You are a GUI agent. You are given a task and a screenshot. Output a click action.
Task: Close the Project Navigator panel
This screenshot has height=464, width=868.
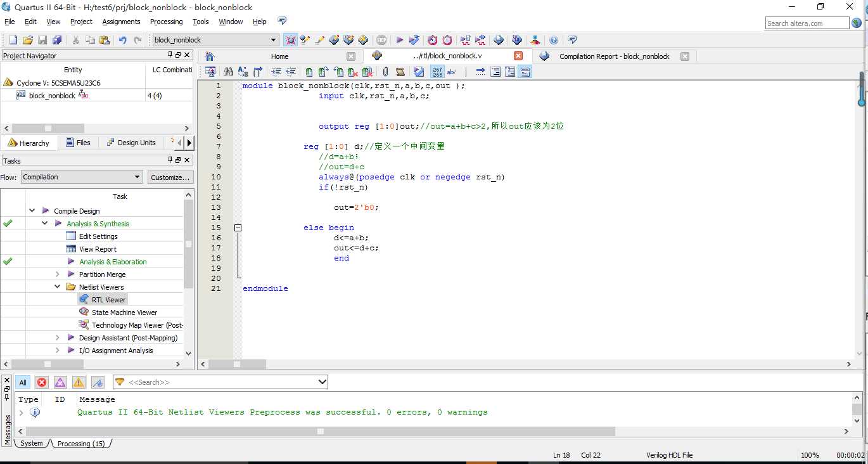(188, 55)
